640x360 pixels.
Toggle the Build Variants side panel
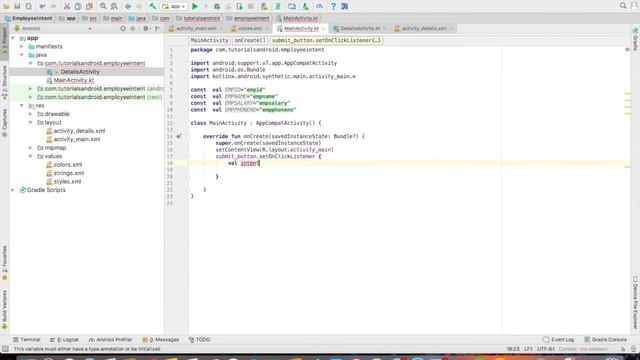pos(4,309)
